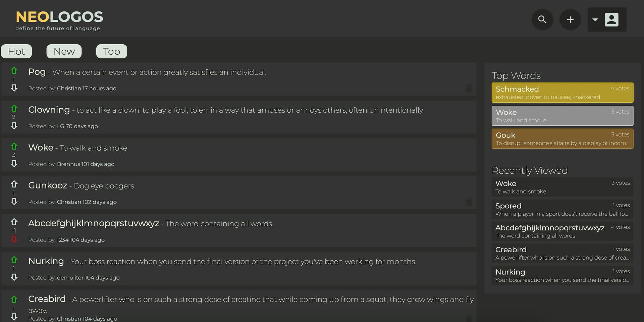644x322 pixels.
Task: Select the New sorting tab
Action: 64,51
